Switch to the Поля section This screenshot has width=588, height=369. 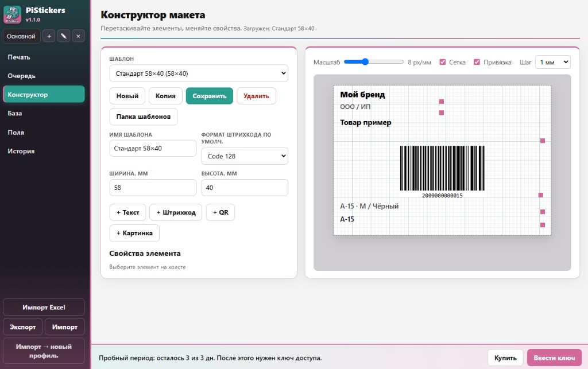(44, 132)
